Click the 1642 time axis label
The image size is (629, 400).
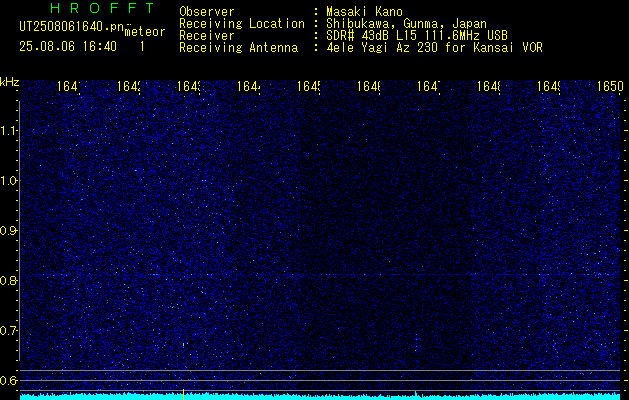pos(129,86)
